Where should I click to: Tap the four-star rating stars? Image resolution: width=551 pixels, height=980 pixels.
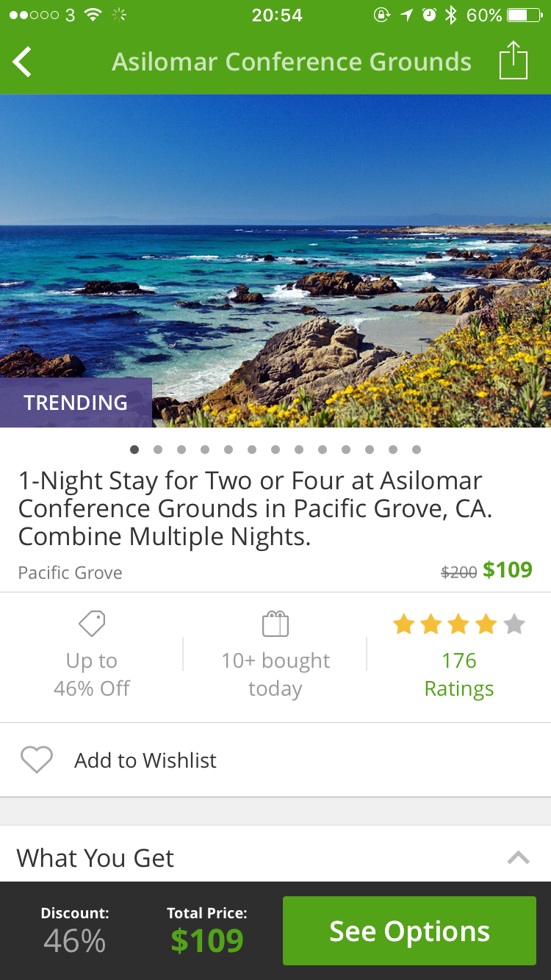pyautogui.click(x=458, y=624)
